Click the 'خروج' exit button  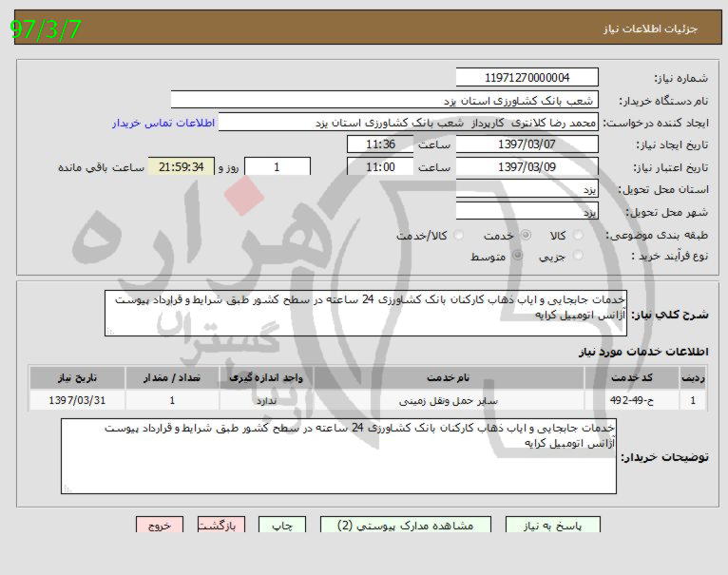tap(160, 525)
